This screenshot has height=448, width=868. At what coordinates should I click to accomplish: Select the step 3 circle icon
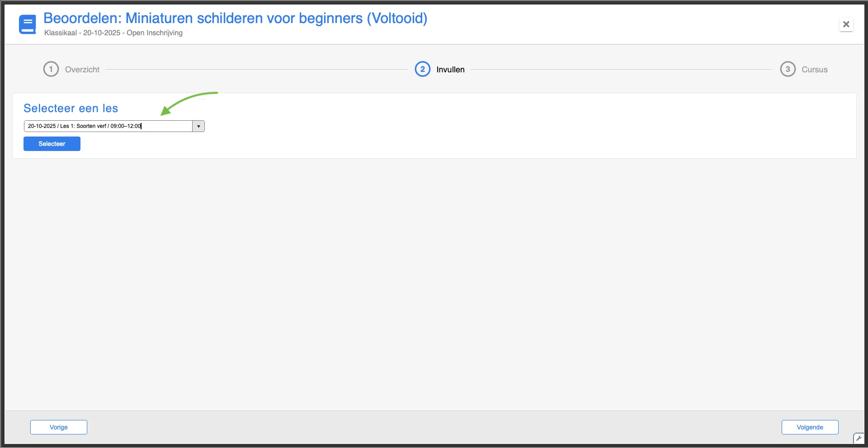(788, 69)
